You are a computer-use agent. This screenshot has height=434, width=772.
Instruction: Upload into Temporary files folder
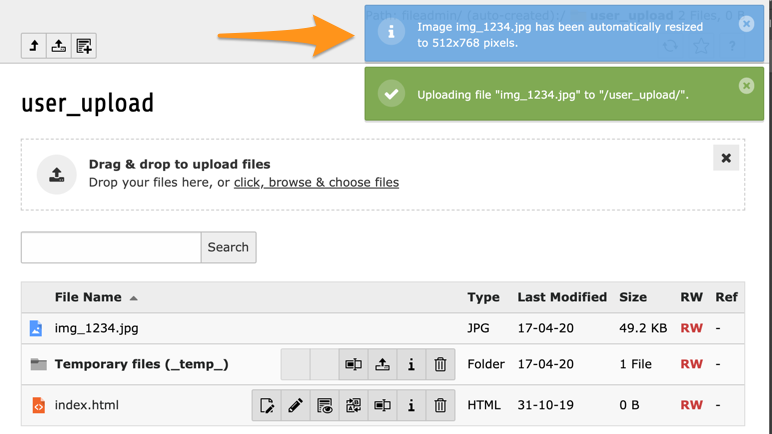pyautogui.click(x=382, y=365)
